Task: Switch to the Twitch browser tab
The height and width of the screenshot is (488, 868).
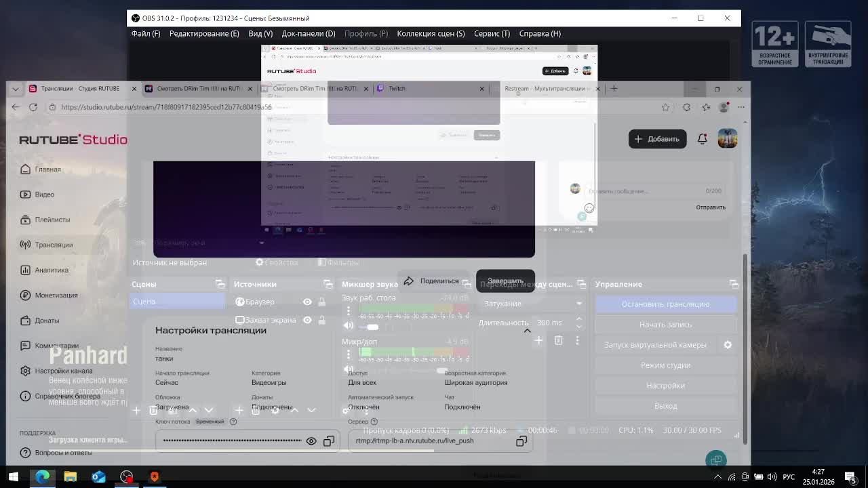Action: pos(430,88)
